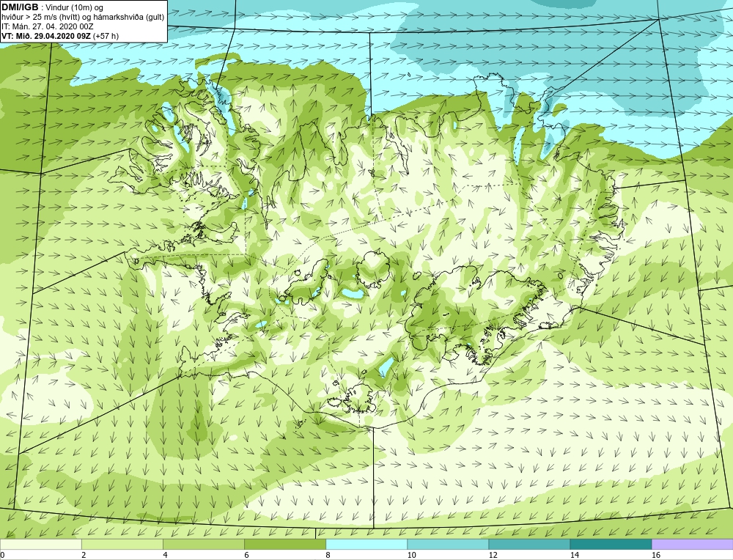This screenshot has height=560, width=733.
Task: Click the 8–10 m/s pale cyan swatch
Action: click(366, 544)
